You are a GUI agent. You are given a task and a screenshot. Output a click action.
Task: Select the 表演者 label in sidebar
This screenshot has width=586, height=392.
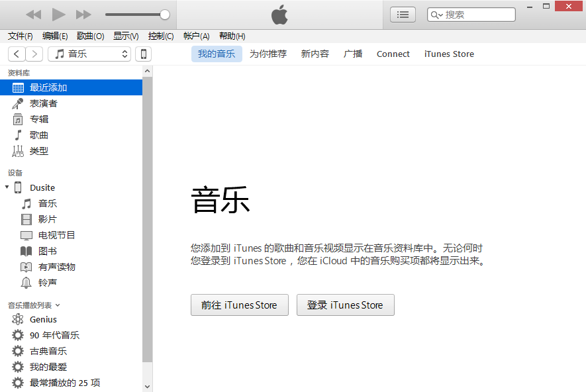[43, 103]
